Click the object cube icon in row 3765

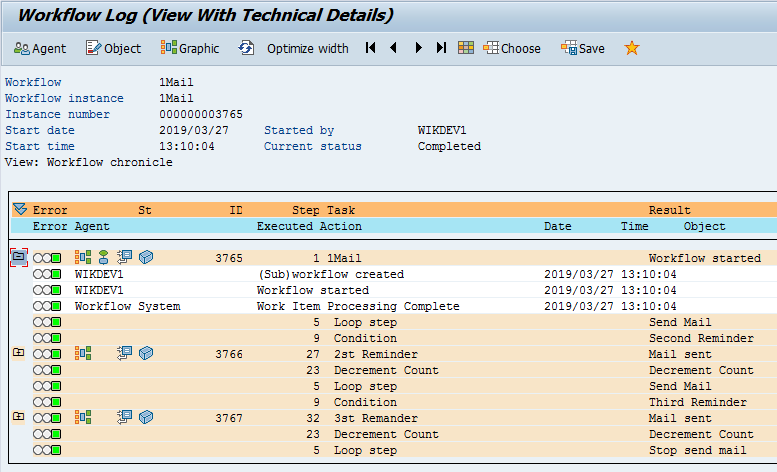pyautogui.click(x=146, y=257)
